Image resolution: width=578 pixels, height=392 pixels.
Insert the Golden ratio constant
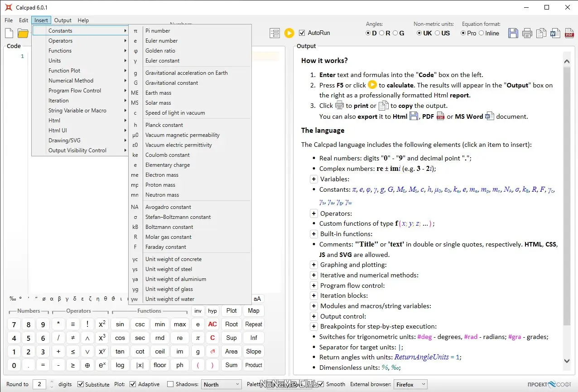pos(190,51)
